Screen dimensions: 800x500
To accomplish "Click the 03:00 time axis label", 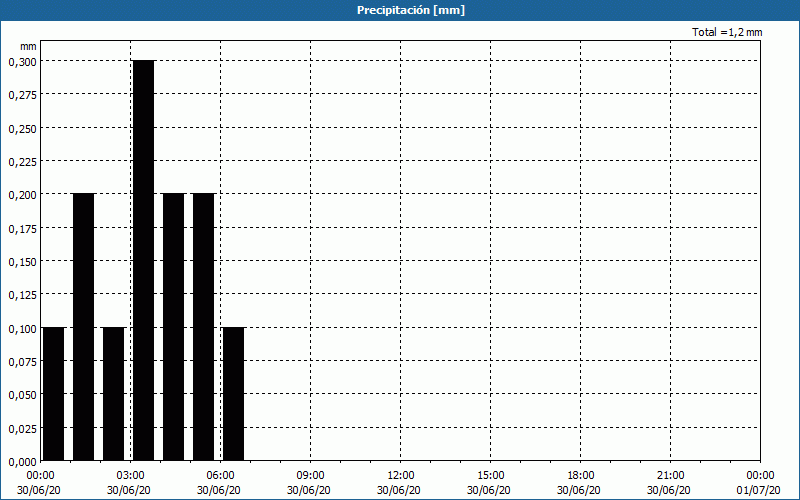I will [x=130, y=476].
